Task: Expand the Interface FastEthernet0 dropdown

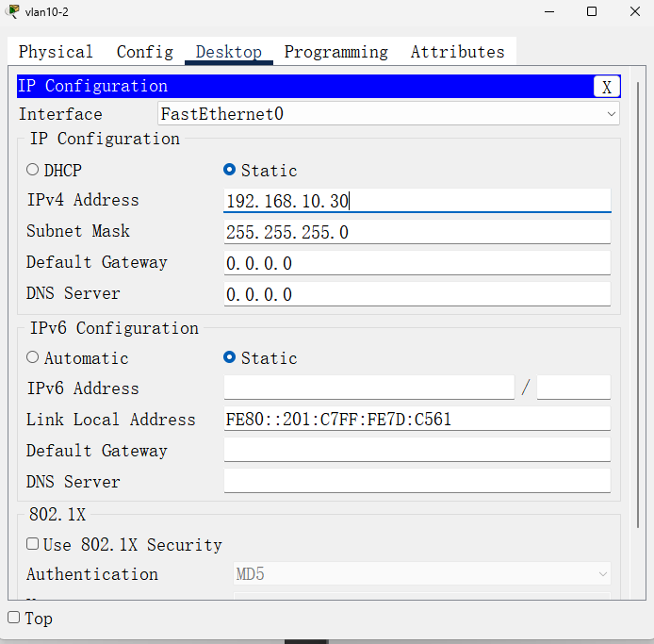Action: tap(388, 113)
